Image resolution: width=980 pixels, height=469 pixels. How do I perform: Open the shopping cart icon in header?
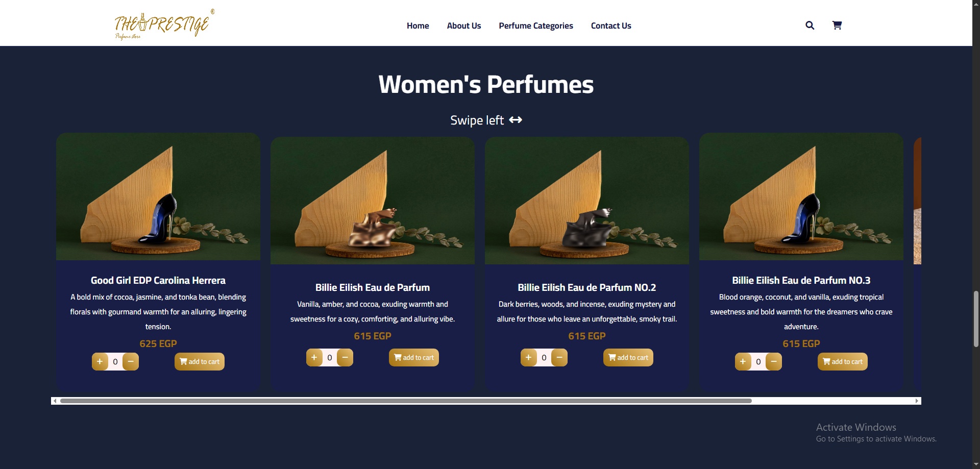pos(837,26)
